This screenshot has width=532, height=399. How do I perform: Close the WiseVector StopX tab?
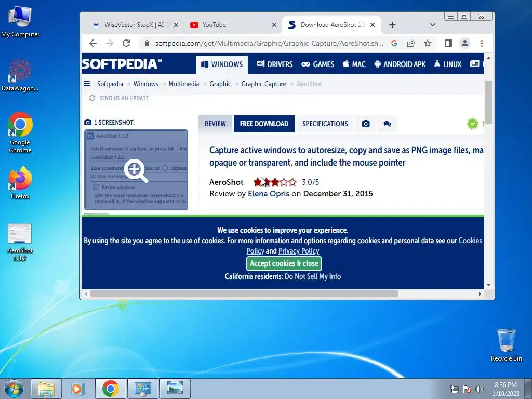176,25
